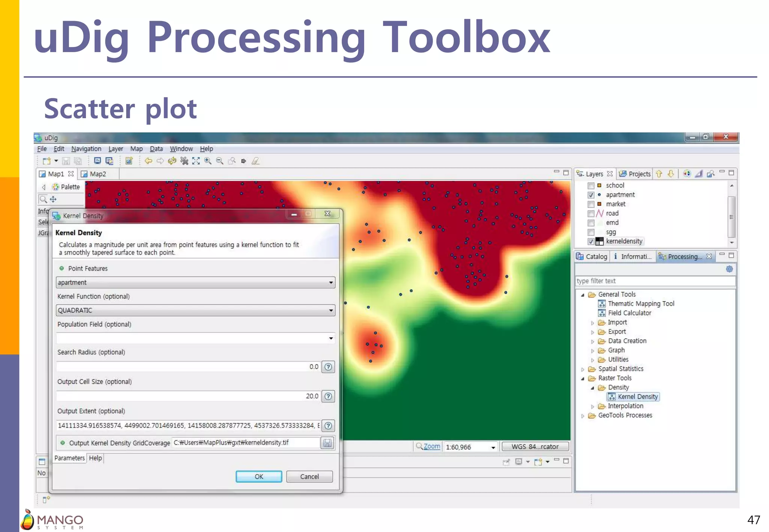Click the New project toolbar icon

(47, 161)
